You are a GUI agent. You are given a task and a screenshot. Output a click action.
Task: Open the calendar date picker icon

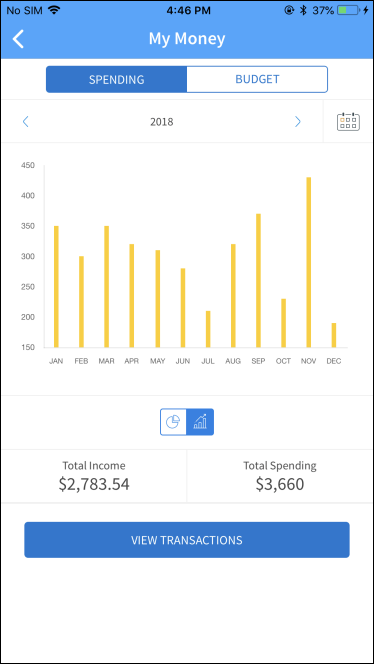click(x=348, y=122)
